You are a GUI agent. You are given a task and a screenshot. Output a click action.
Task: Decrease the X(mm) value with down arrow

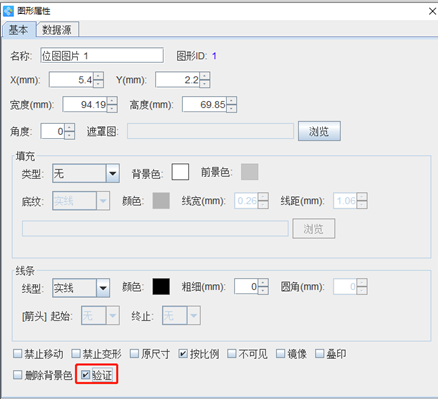(x=98, y=84)
